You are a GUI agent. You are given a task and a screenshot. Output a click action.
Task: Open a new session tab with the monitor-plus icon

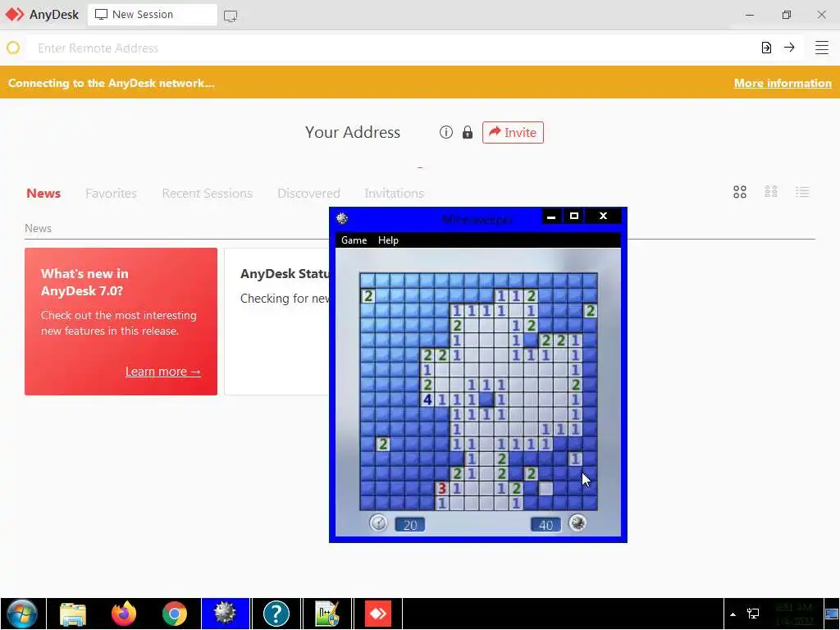(231, 16)
